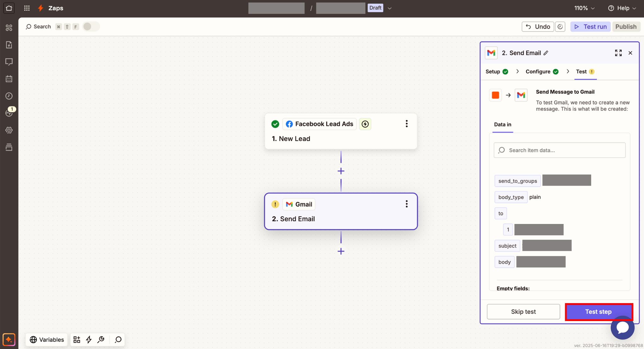Image resolution: width=644 pixels, height=349 pixels.
Task: Click the Skip test button
Action: tap(523, 312)
